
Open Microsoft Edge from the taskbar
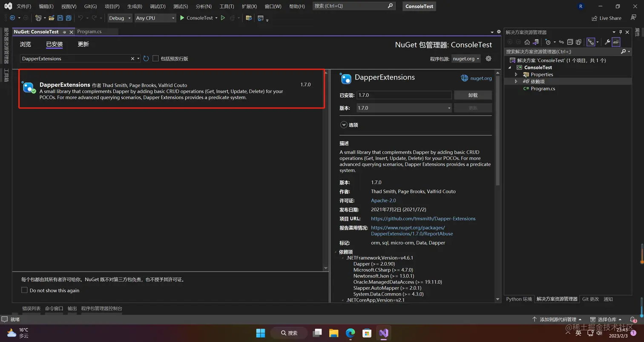tap(350, 333)
